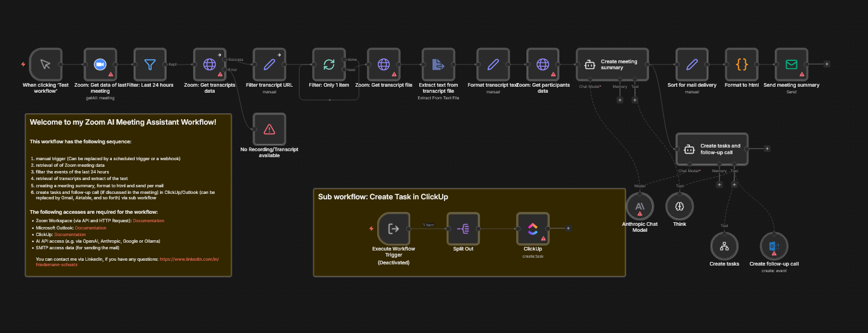Click plus button after 'Send meeting summary' node
This screenshot has height=333, width=868.
coord(826,64)
